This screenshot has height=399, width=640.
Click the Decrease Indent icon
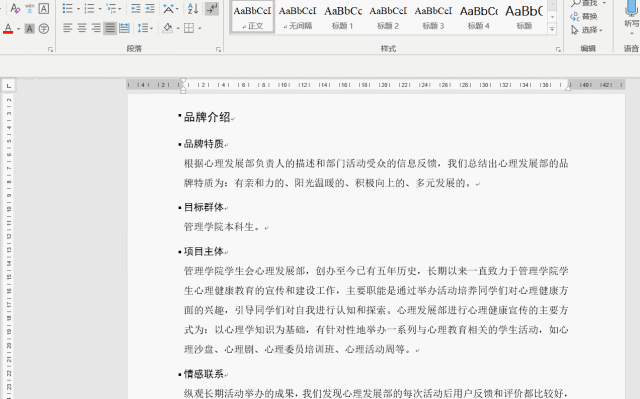click(136, 9)
